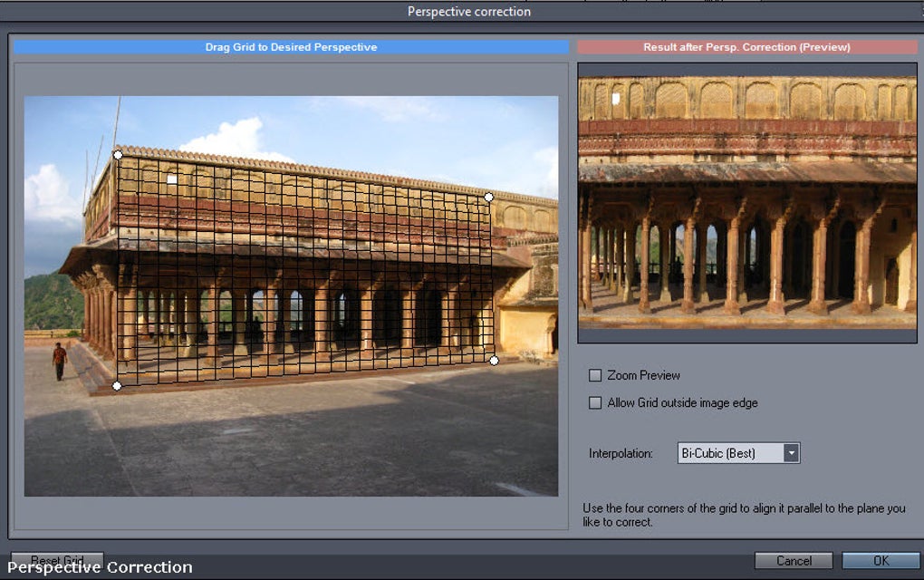This screenshot has height=580, width=924.
Task: Select the bottom-right grid corner handle
Action: [x=494, y=360]
